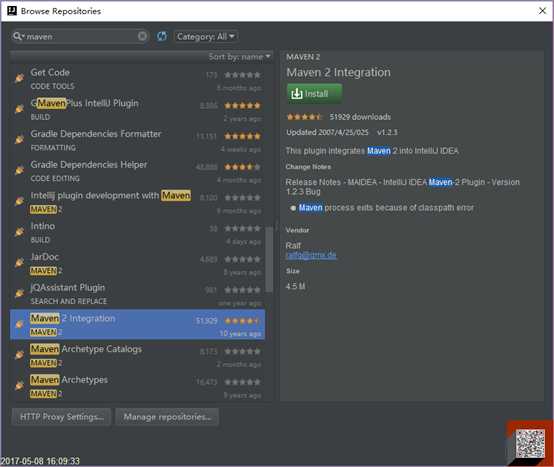Click the star rating of Get Code
Viewport: 554px width, 467px height.
point(242,75)
